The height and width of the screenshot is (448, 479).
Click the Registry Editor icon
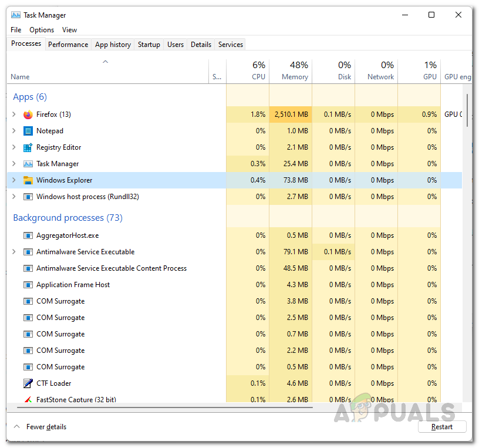28,147
